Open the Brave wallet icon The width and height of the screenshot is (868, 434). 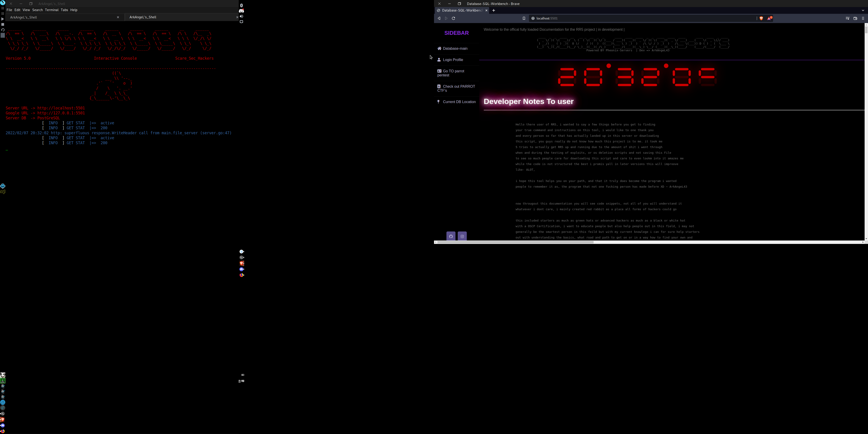point(855,18)
